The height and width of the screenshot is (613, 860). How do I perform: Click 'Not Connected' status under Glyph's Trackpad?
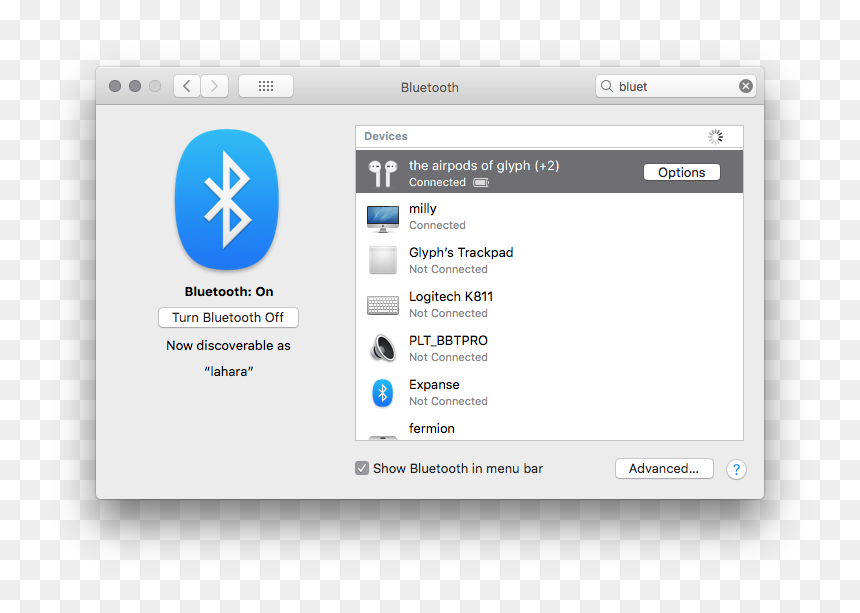point(448,269)
